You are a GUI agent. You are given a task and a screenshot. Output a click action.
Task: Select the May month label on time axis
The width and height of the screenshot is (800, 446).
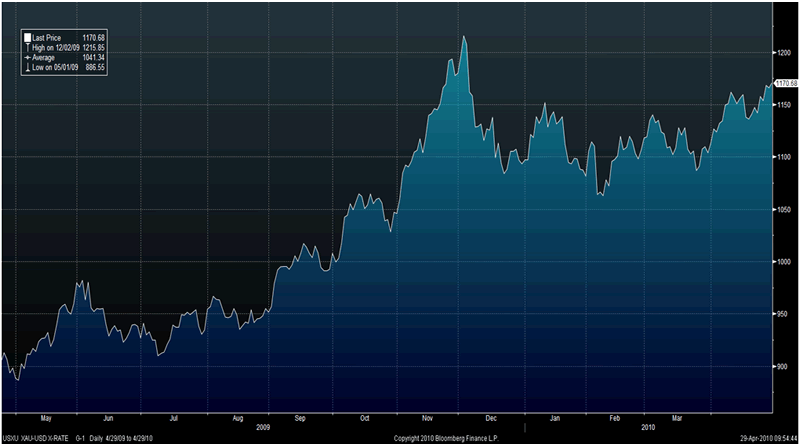[43, 418]
